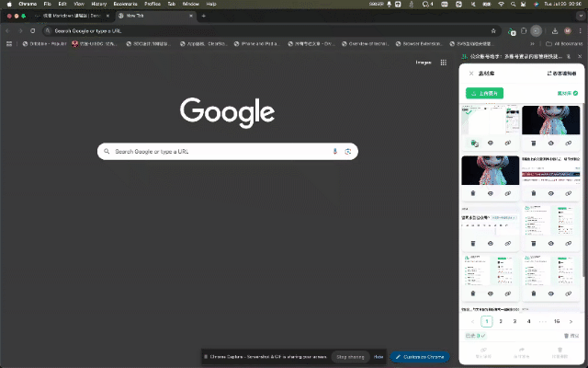588x368 pixels.
Task: Delete the red-banner article image card
Action: [533, 193]
